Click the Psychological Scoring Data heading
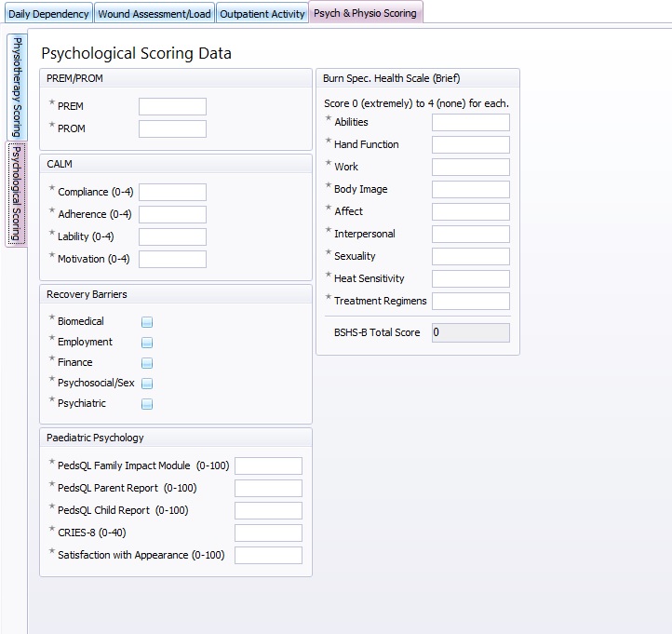Screen dimensions: 672x634 (x=136, y=54)
